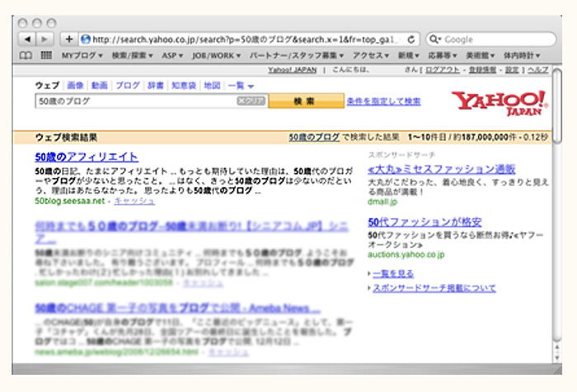This screenshot has width=577, height=392.
Task: Open the アクセス bookmarks folder
Action: (371, 55)
